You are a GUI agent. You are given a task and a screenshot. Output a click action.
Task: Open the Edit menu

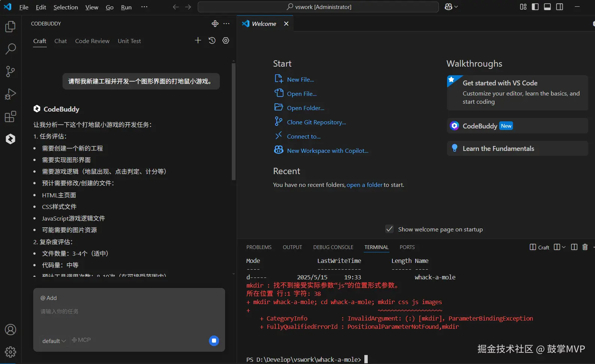[41, 7]
